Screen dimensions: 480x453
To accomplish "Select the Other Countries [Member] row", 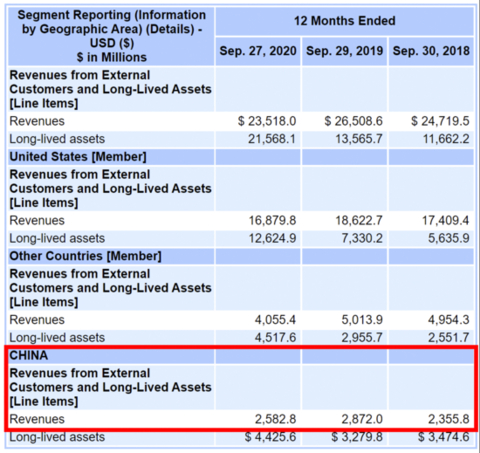I will [241, 256].
